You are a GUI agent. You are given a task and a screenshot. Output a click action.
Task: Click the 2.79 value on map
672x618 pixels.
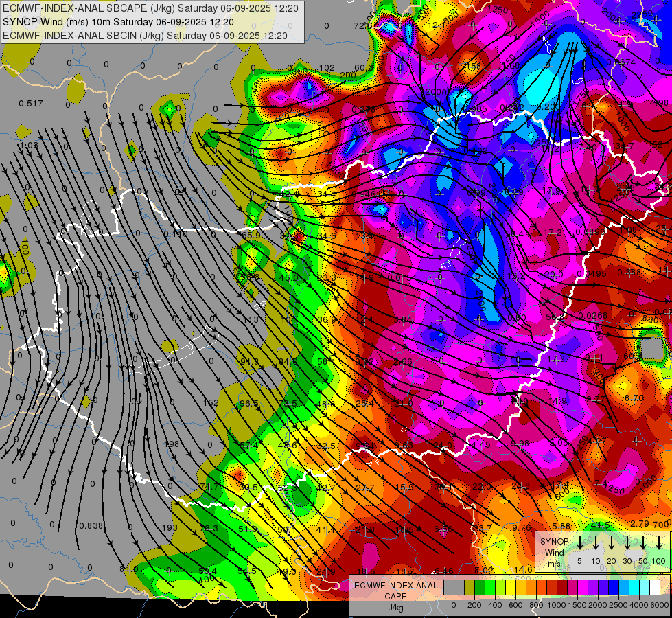click(640, 524)
